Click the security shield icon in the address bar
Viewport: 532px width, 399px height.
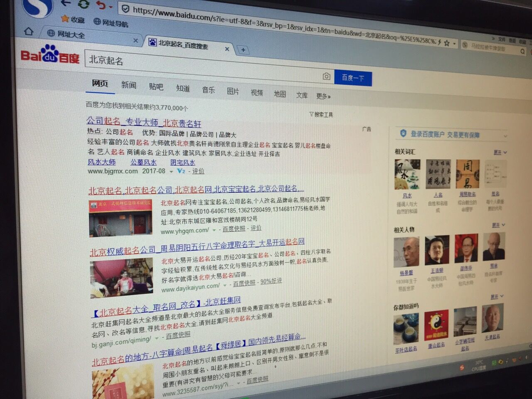(126, 9)
